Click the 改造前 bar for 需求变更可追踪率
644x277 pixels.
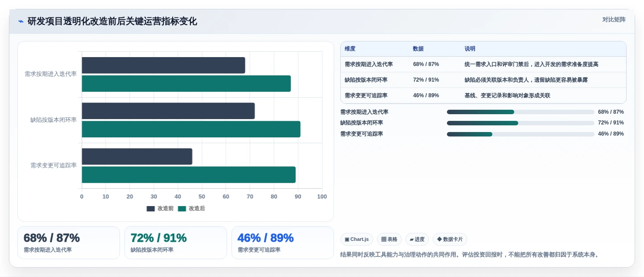(x=137, y=157)
